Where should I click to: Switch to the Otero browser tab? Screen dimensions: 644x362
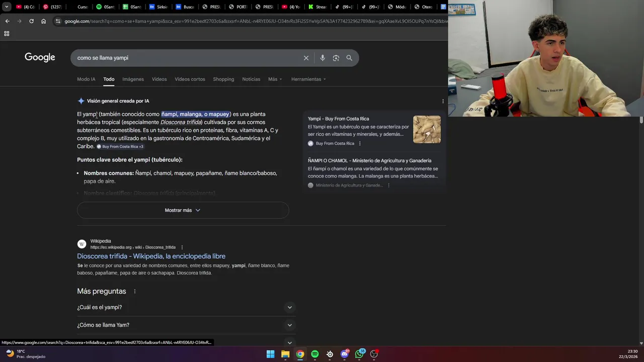[424, 7]
